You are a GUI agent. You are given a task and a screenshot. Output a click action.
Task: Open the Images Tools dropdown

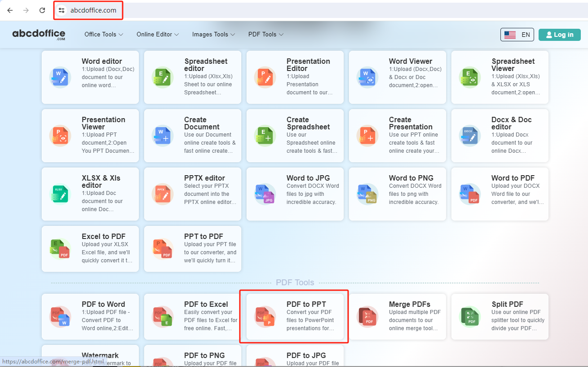[x=213, y=35]
